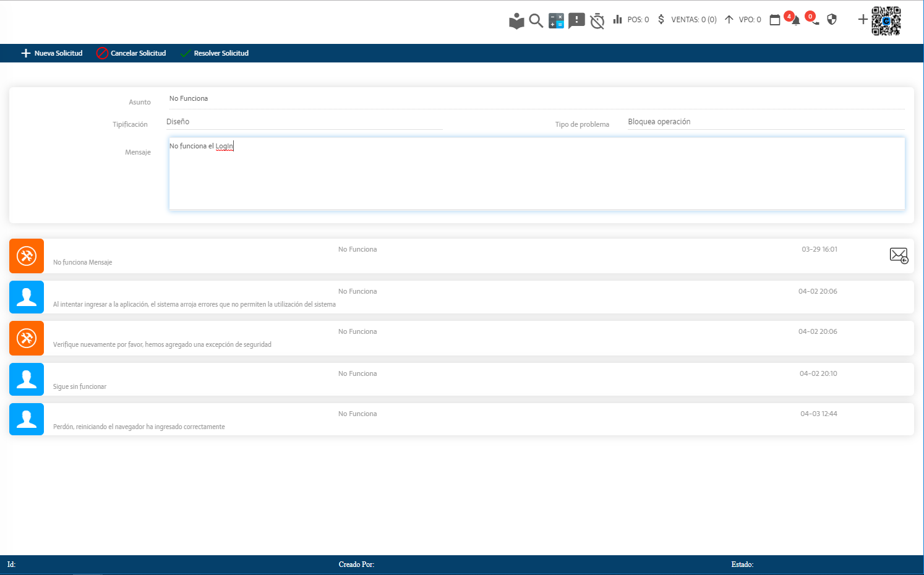
Task: Click the exclamation feedback chat icon
Action: coord(576,20)
